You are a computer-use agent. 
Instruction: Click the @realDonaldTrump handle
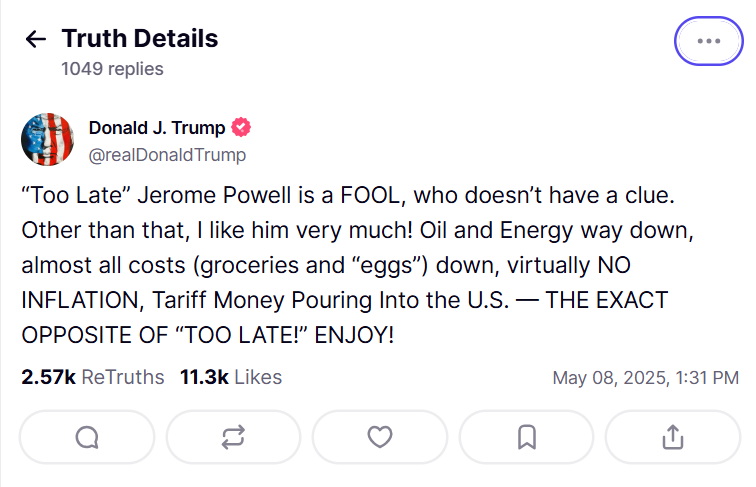click(167, 155)
